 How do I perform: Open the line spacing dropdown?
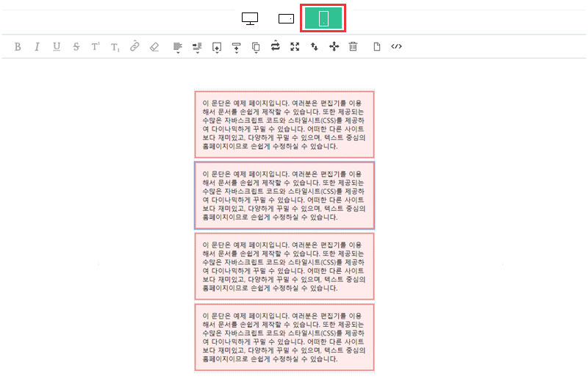click(x=197, y=47)
